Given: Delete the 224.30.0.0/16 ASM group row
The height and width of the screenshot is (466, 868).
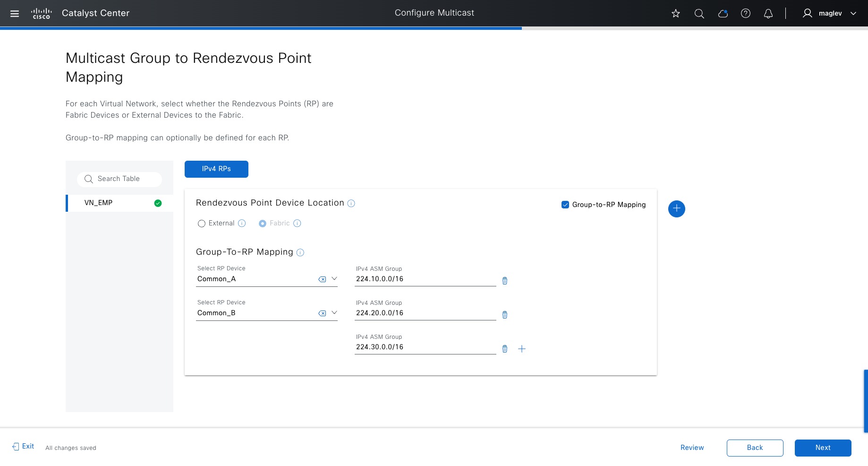Looking at the screenshot, I should [505, 349].
